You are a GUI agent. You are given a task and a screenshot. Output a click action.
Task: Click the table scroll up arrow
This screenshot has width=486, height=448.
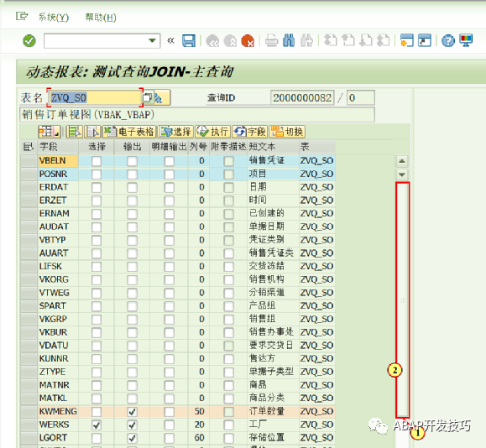point(402,161)
